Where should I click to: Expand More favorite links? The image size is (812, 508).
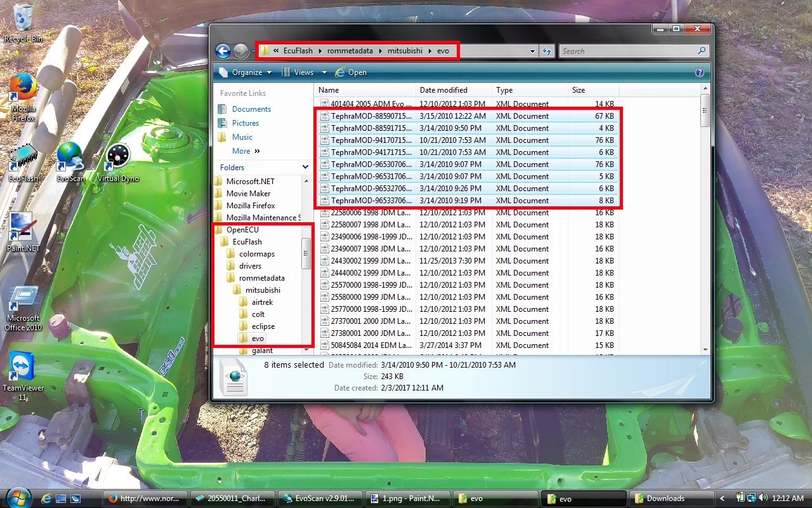246,151
